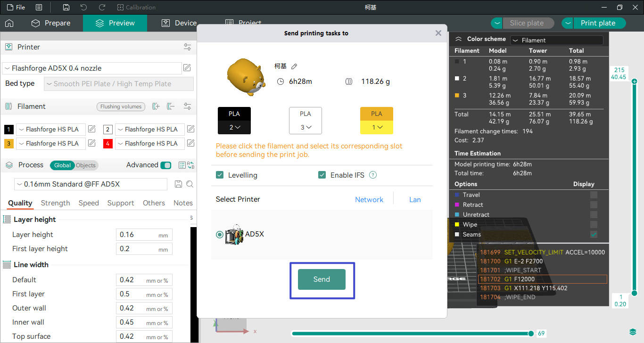Expand the Flashforge AD5X 0.4 nozzle dropdown

click(x=92, y=68)
